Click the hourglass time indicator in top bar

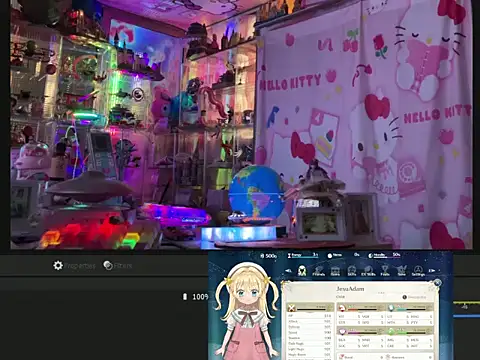click(x=303, y=255)
